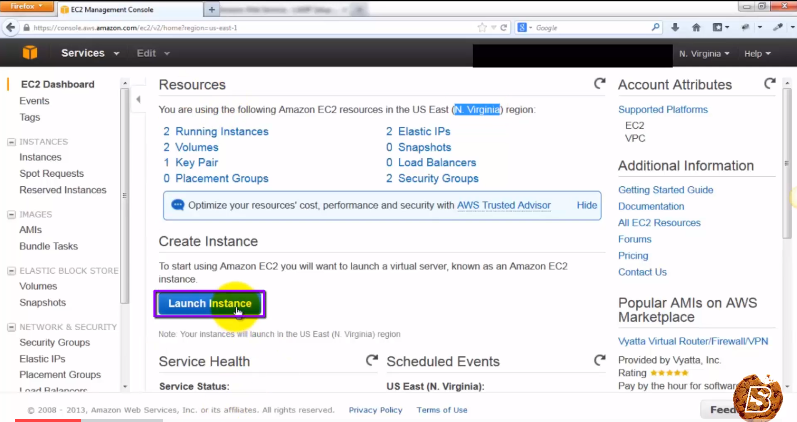Collapse the IMAGES sidebar group
This screenshot has height=422, width=797.
point(11,215)
